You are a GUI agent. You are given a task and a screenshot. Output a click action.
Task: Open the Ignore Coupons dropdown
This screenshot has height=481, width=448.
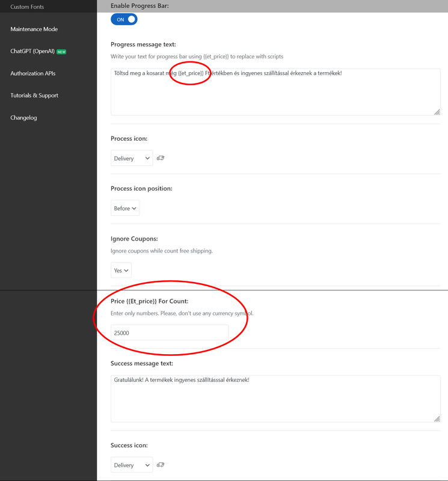(121, 270)
